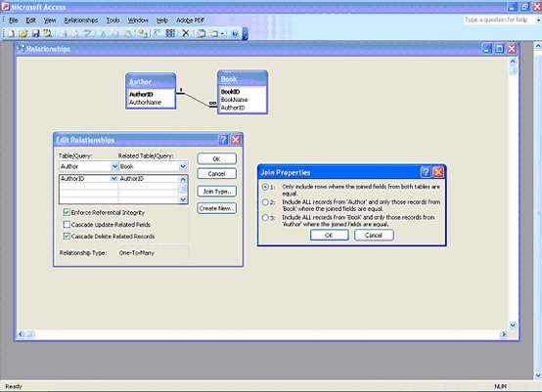Click the Copy toolbar icon
This screenshot has height=392, width=542.
115,33
